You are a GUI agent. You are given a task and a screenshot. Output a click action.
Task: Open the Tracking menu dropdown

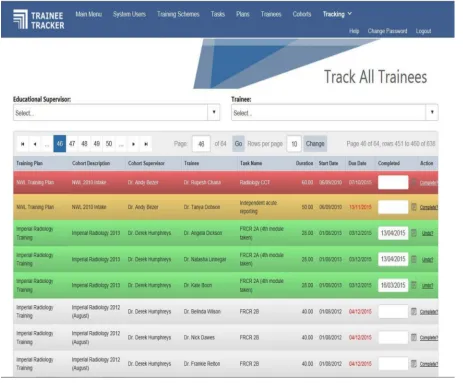click(337, 14)
